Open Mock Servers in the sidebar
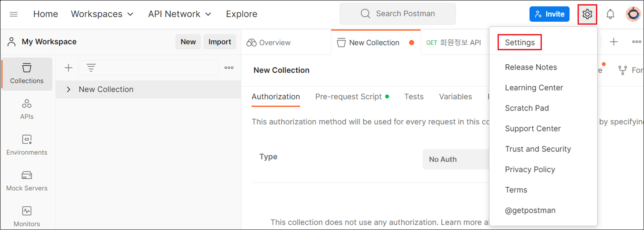 click(x=27, y=181)
